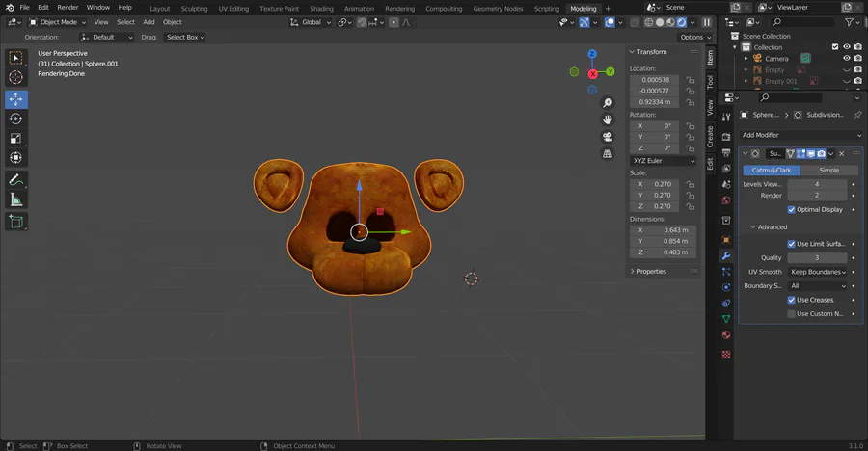The width and height of the screenshot is (868, 451).
Task: Click the View sidebar tab
Action: (710, 107)
